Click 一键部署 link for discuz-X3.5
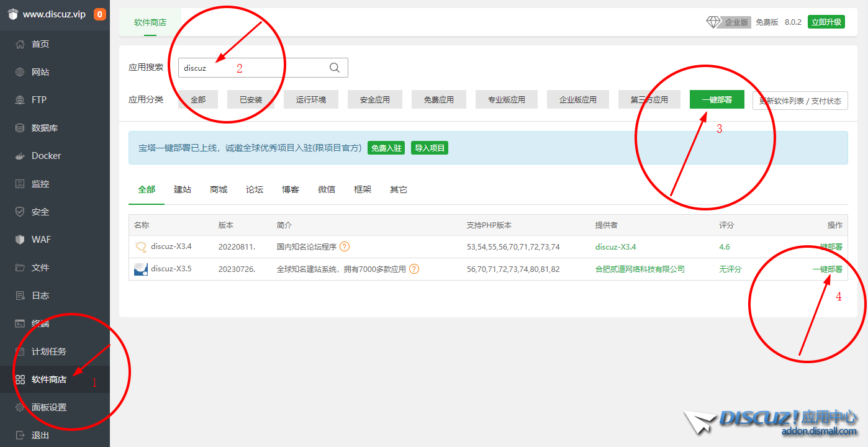The width and height of the screenshot is (868, 447). point(827,269)
